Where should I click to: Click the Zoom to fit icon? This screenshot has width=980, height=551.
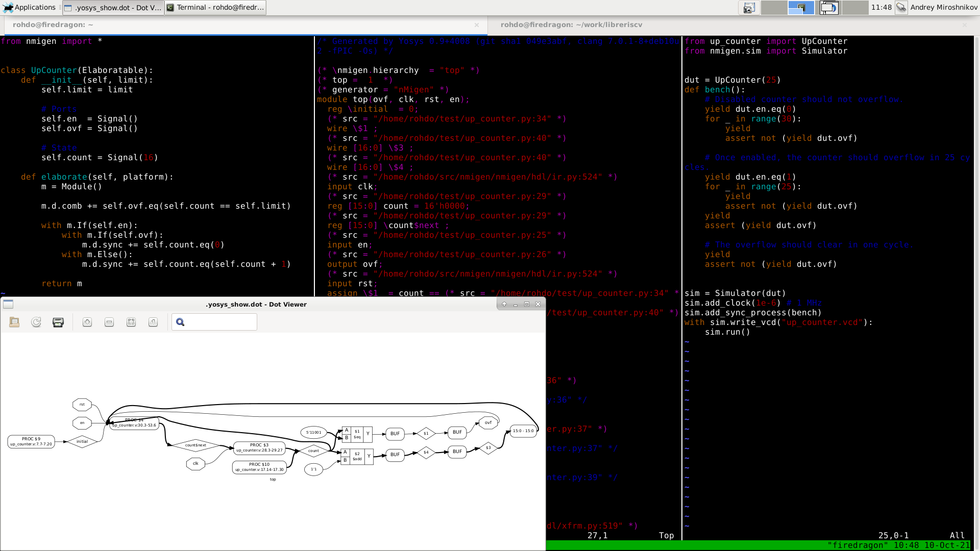(x=131, y=322)
